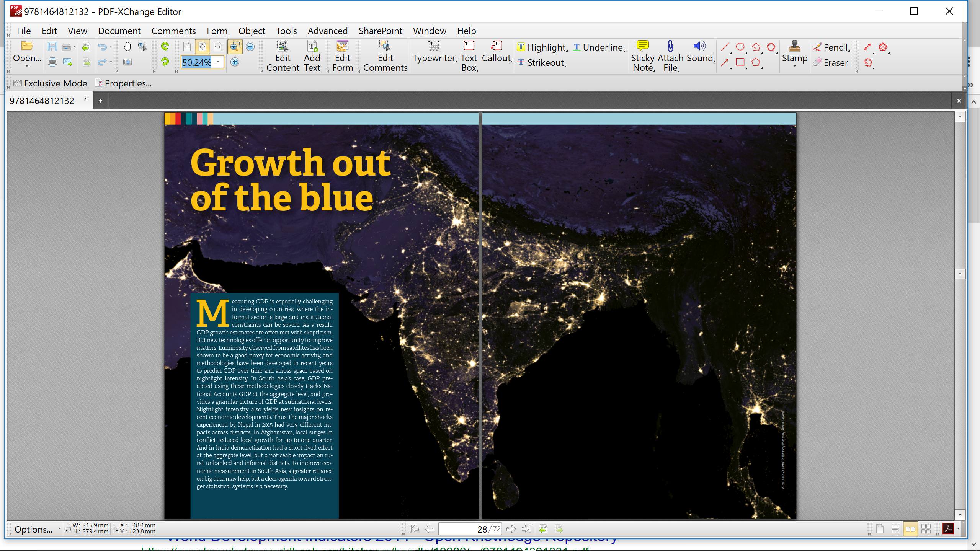Click the Send by email icon

(68, 62)
